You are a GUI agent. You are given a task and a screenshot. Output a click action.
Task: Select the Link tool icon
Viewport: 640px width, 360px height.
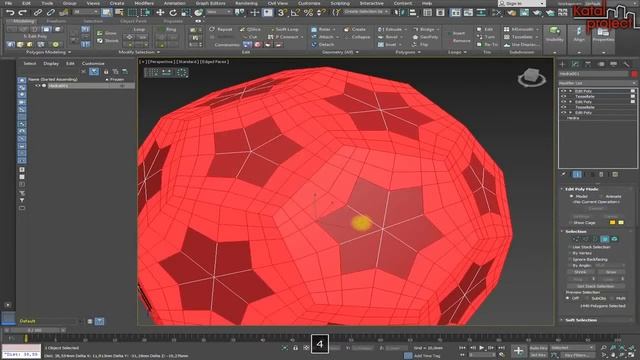pyautogui.click(x=38, y=13)
